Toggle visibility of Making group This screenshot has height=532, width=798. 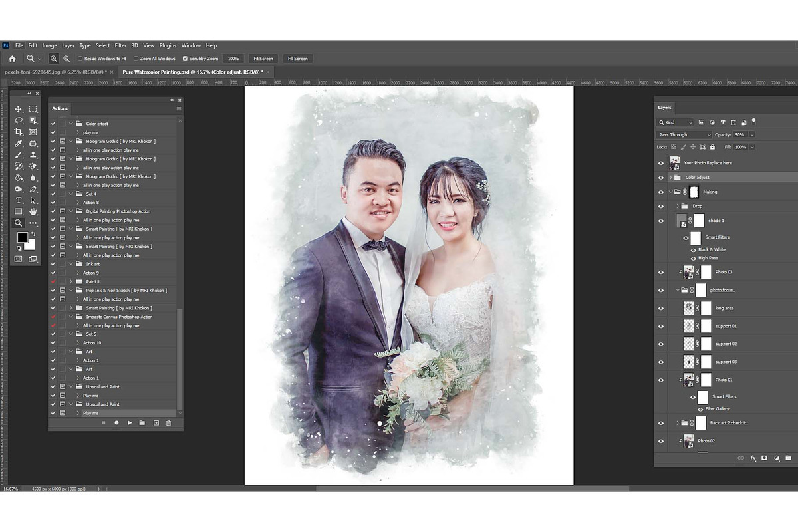[661, 192]
